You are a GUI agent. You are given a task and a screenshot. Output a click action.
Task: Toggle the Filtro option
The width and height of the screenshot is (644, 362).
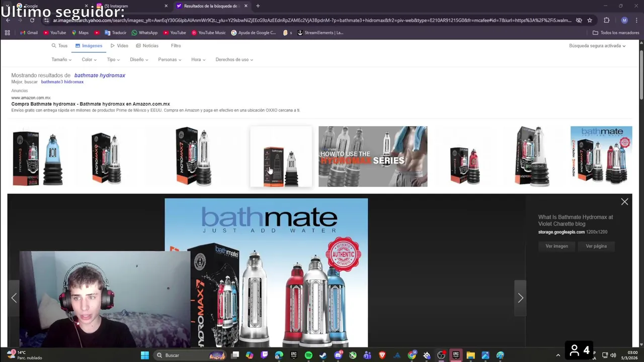(x=176, y=46)
